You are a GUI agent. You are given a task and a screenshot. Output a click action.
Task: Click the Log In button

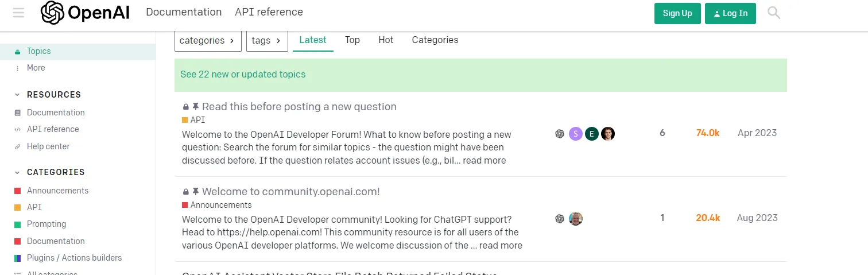pos(730,13)
